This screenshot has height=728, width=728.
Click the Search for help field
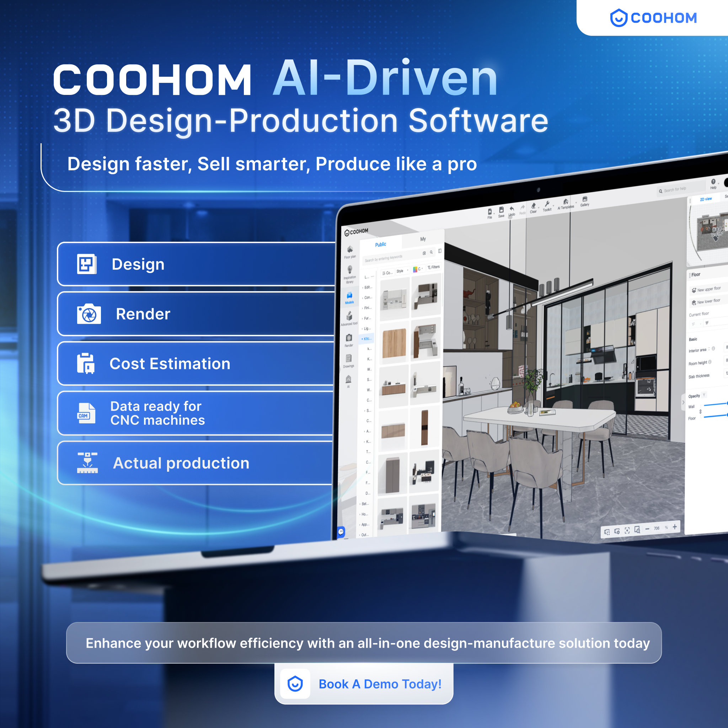681,189
